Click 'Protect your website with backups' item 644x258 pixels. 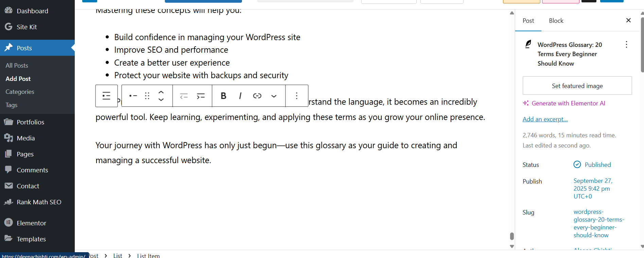tap(201, 75)
